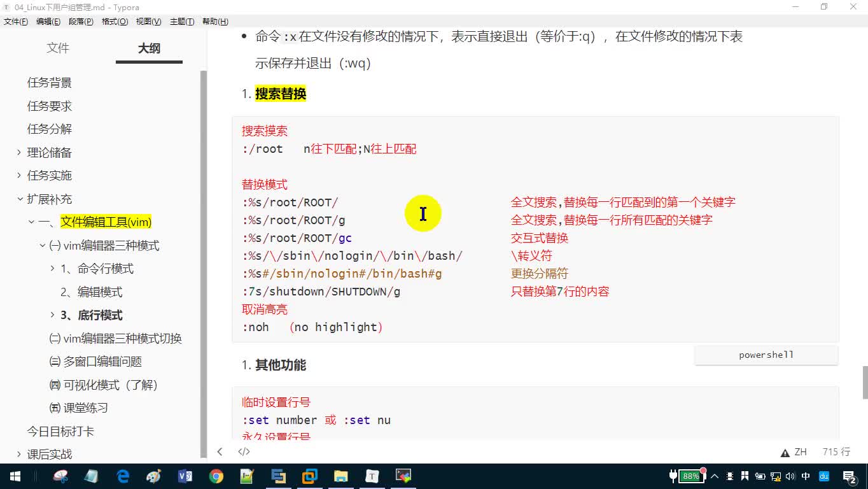Jump to 多窗口编辑问题 heading

tap(95, 362)
